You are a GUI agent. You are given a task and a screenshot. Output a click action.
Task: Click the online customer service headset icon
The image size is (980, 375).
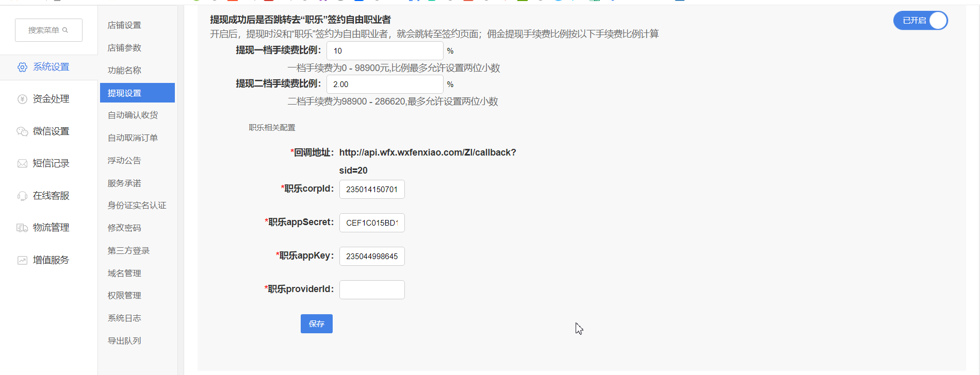point(22,196)
